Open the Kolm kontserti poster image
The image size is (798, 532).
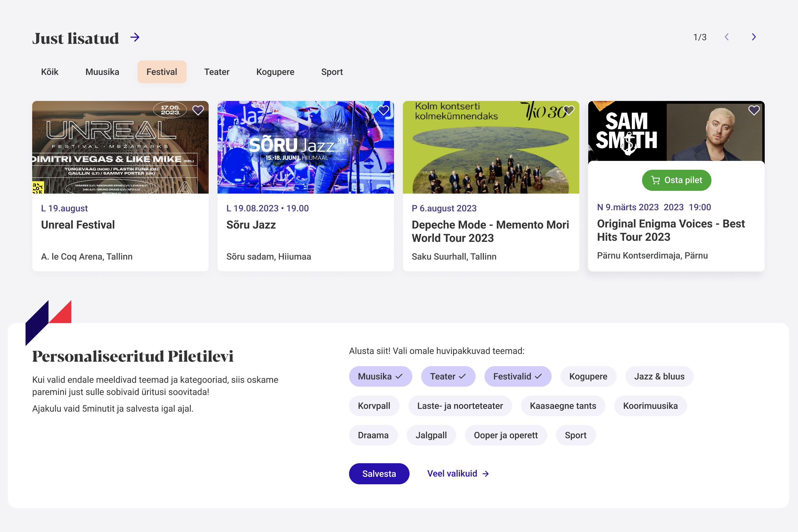[491, 147]
